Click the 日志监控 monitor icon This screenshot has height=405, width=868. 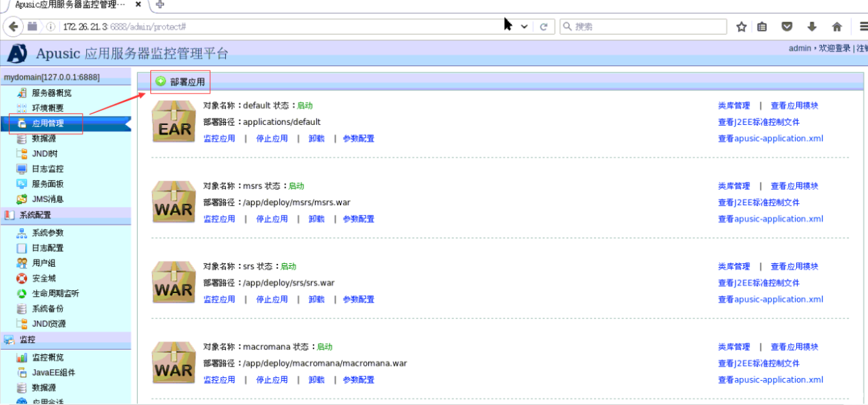pyautogui.click(x=22, y=169)
